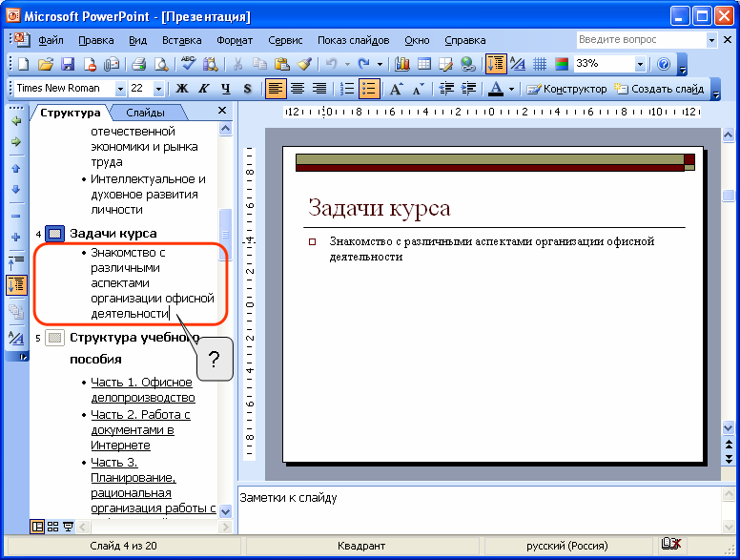Move outline item down with blue arrow
740x560 pixels.
(16, 189)
